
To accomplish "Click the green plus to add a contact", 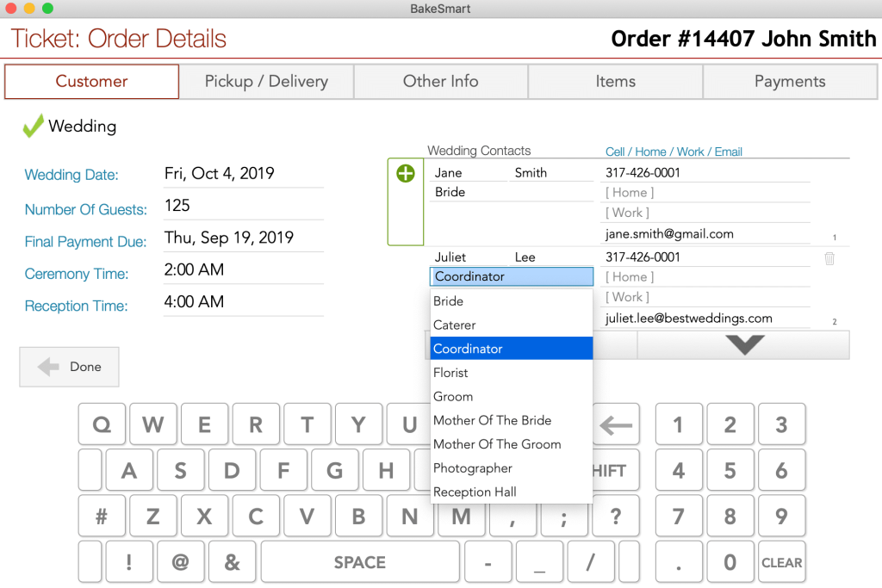I will [405, 172].
